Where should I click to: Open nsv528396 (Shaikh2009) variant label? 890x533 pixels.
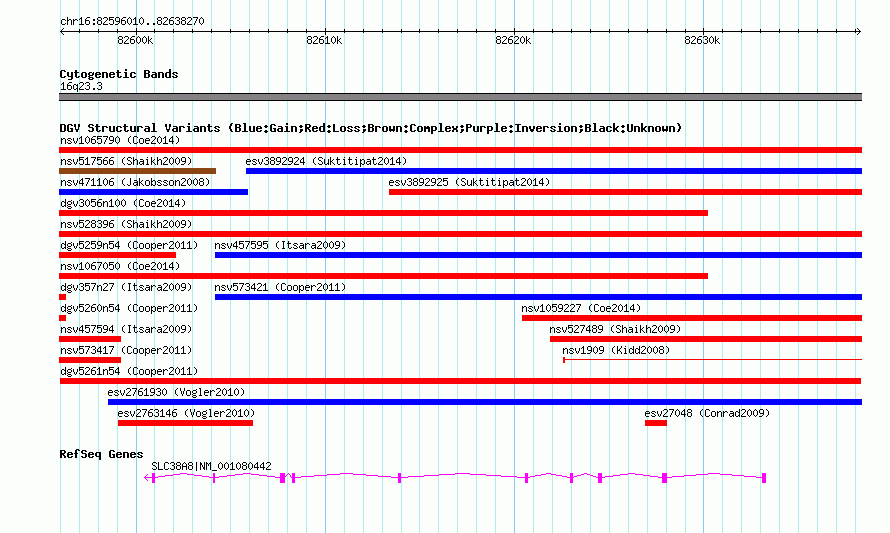pyautogui.click(x=126, y=224)
